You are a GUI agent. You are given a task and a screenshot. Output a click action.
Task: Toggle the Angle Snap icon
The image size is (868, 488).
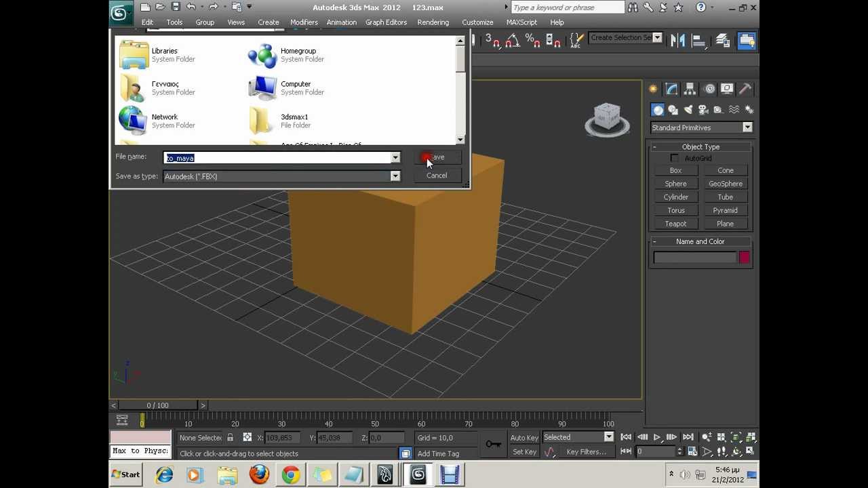coord(512,41)
